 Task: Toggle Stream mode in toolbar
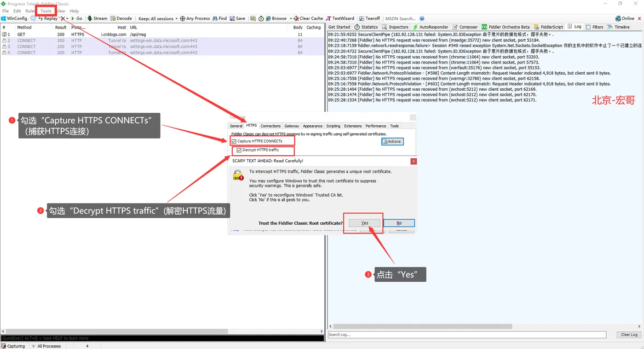[97, 18]
